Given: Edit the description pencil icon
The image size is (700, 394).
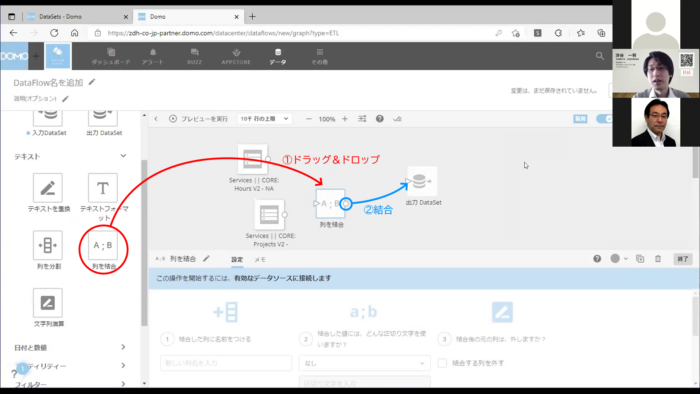Looking at the screenshot, I should pos(65,99).
